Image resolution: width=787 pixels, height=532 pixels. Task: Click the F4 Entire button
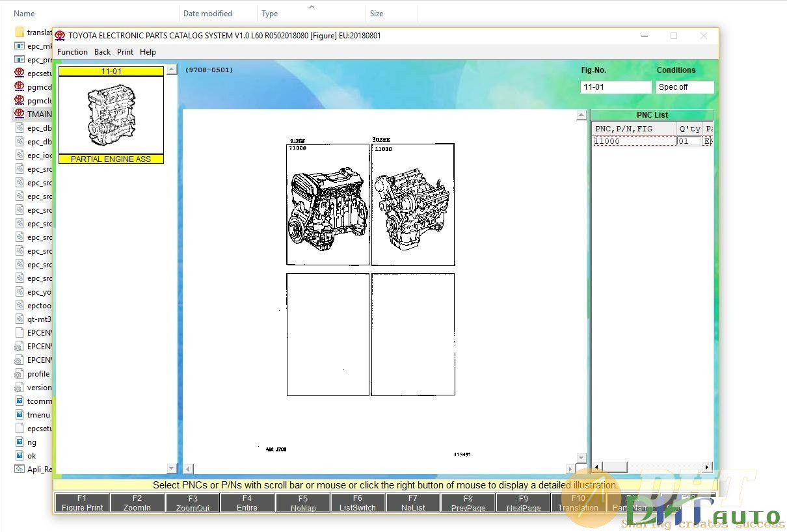click(247, 503)
